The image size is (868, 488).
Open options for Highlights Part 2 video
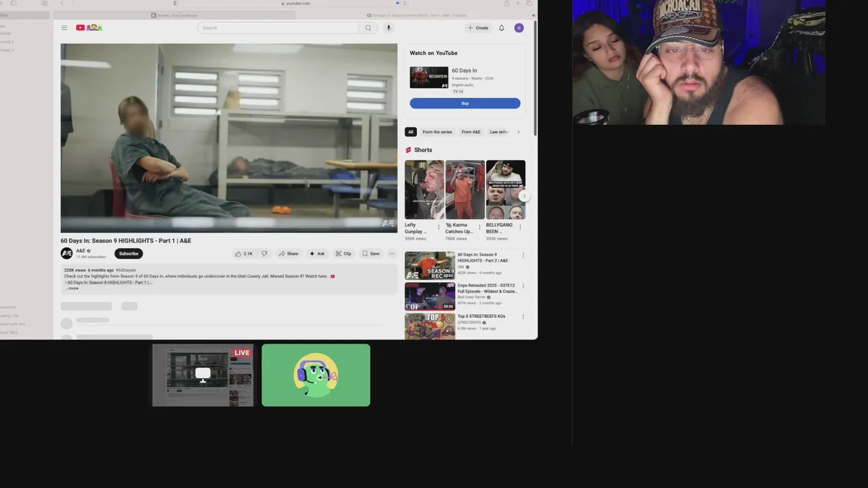(523, 256)
